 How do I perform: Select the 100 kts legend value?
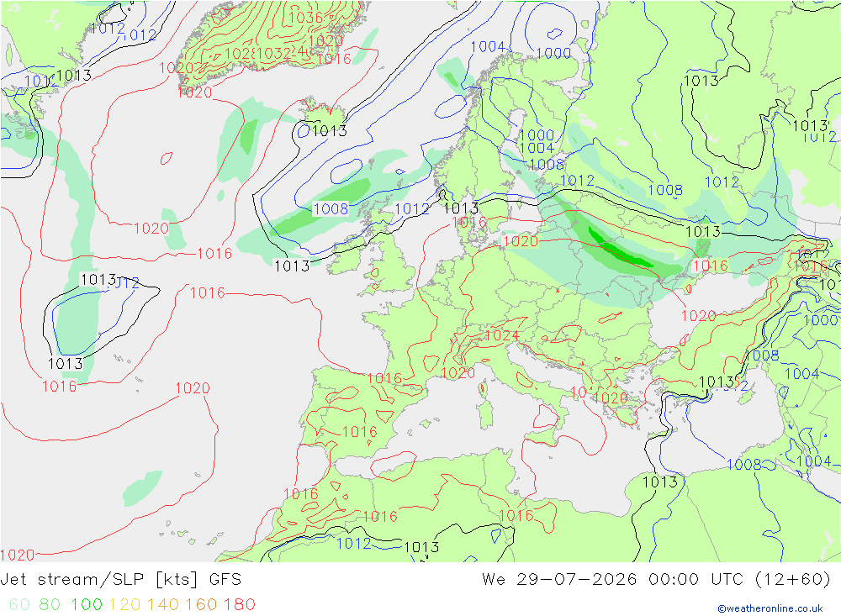click(x=87, y=604)
